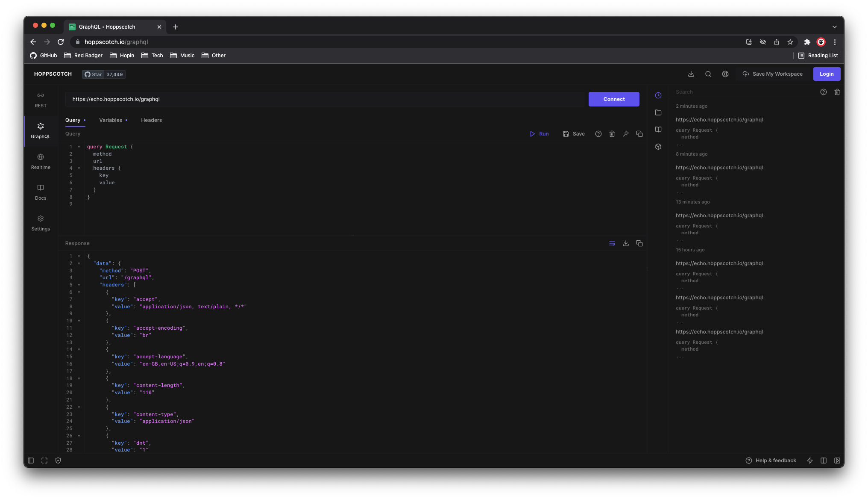Download the response file icon
868x499 pixels.
pyautogui.click(x=626, y=243)
